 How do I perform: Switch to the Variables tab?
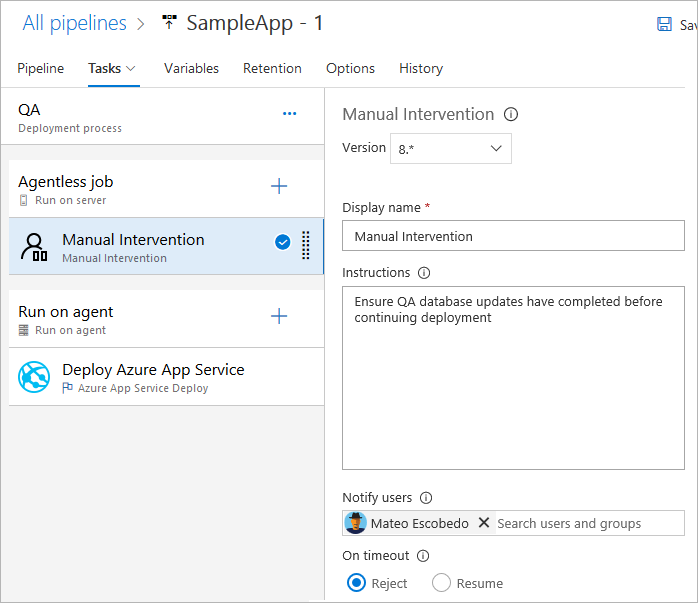pos(191,69)
